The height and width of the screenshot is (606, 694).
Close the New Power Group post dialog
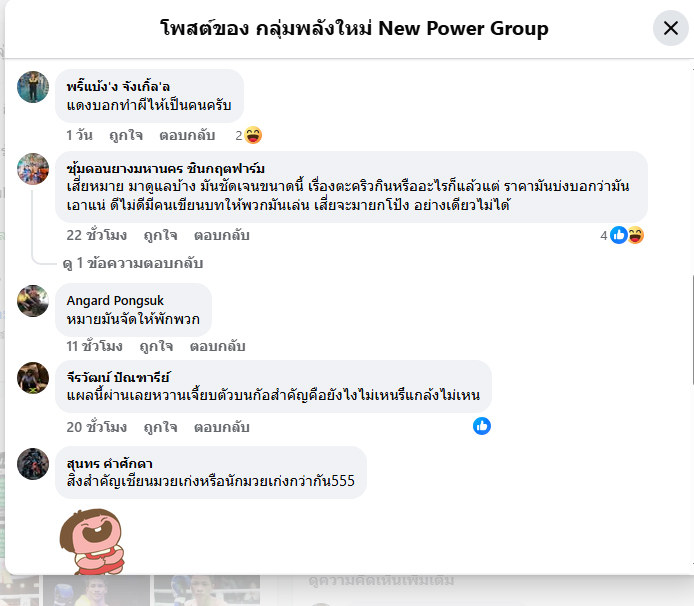pyautogui.click(x=671, y=28)
